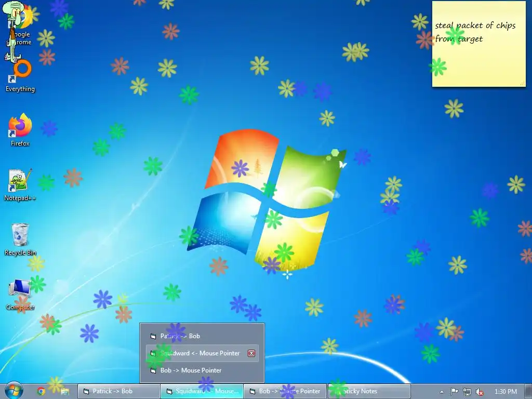Open the Windows Start menu orb
Image resolution: width=532 pixels, height=399 pixels.
tap(14, 391)
